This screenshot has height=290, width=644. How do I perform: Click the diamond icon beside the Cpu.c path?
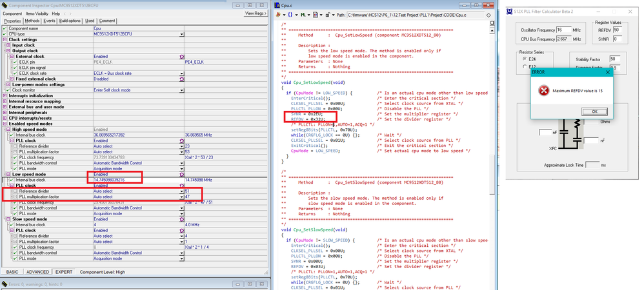pyautogui.click(x=488, y=15)
